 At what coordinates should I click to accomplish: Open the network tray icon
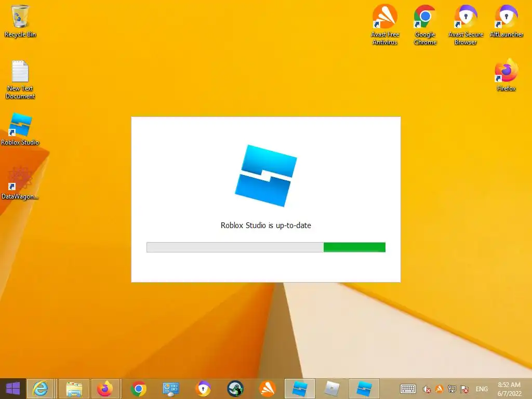452,389
